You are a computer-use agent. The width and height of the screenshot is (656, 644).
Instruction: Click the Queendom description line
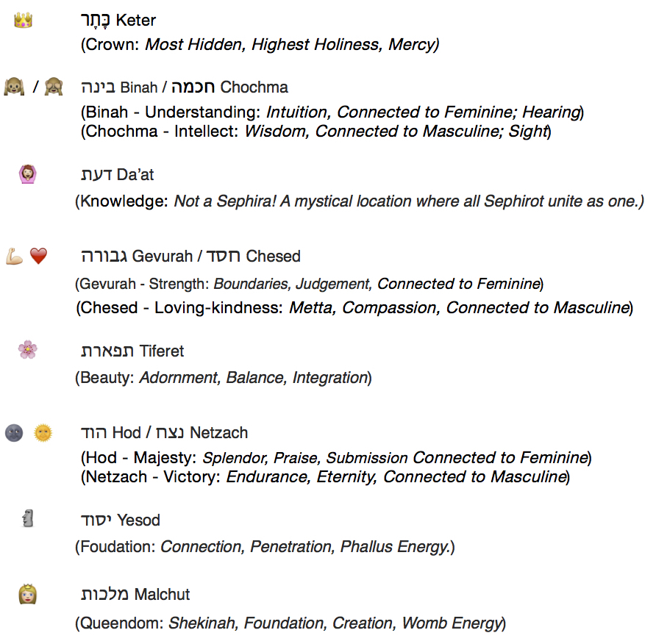[x=290, y=623]
